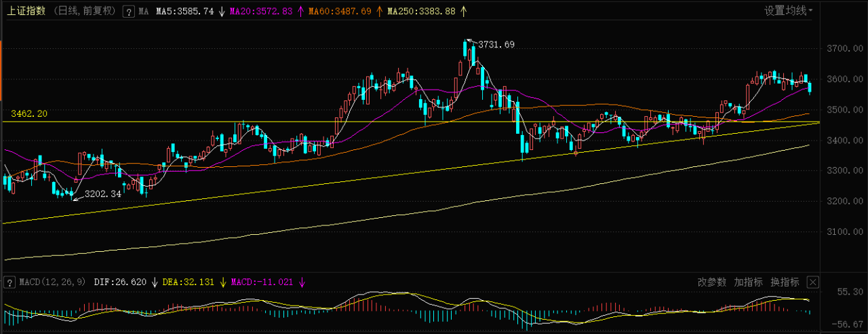Click the 3462.20 horizontal line label
The width and height of the screenshot is (868, 334).
[x=28, y=114]
